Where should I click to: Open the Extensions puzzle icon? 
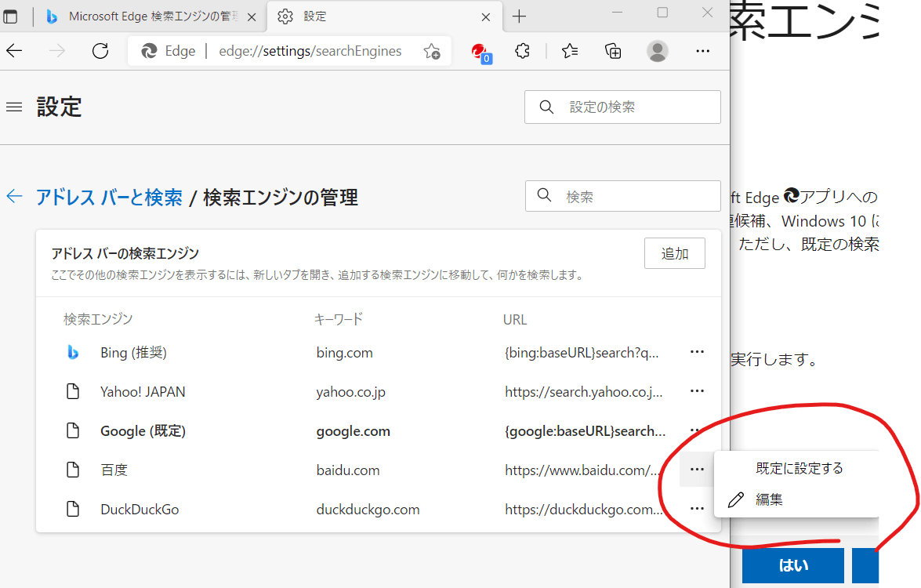(522, 50)
